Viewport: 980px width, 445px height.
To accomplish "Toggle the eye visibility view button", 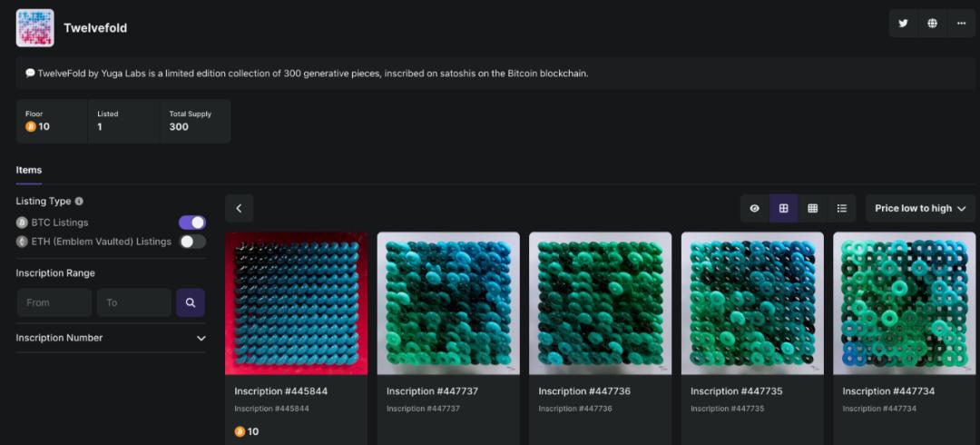I will coord(754,208).
